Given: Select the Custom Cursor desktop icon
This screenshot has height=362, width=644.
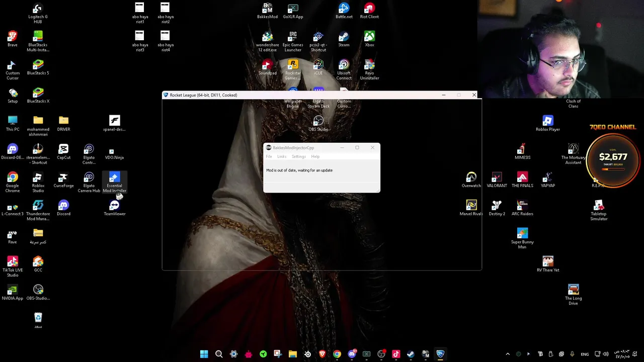Looking at the screenshot, I should point(13,70).
